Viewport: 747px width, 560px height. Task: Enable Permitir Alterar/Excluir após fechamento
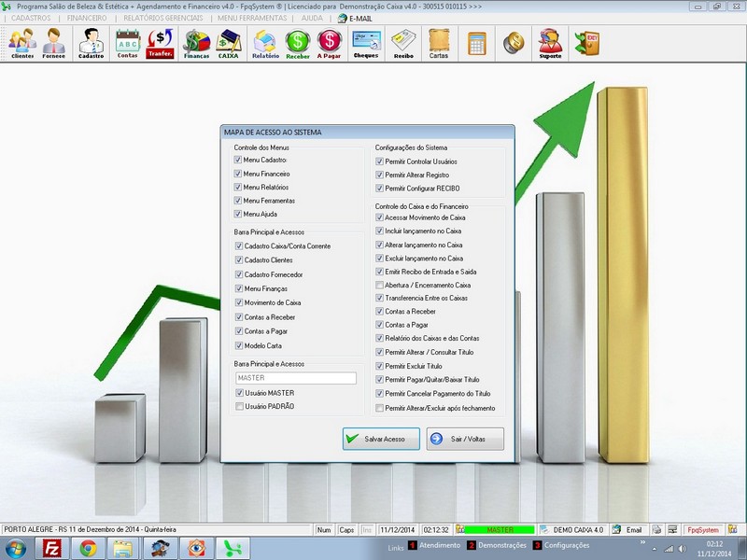tap(379, 408)
